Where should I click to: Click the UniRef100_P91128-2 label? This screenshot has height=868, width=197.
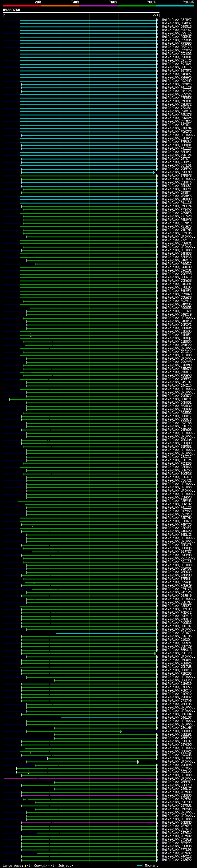(x=179, y=559)
